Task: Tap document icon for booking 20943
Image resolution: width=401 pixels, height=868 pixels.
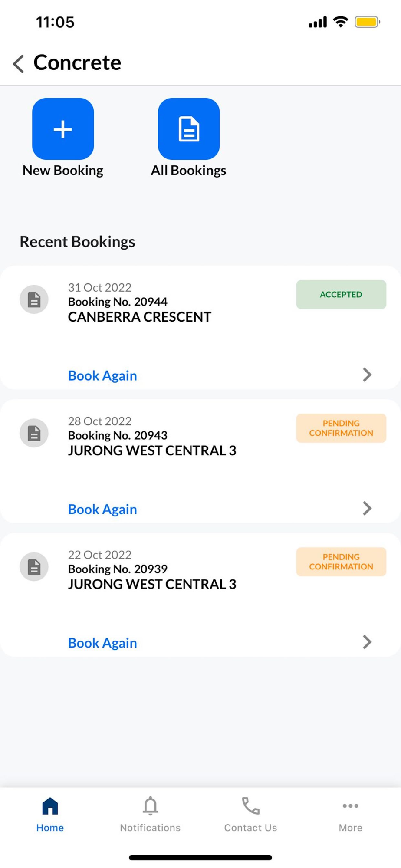Action: (x=34, y=433)
